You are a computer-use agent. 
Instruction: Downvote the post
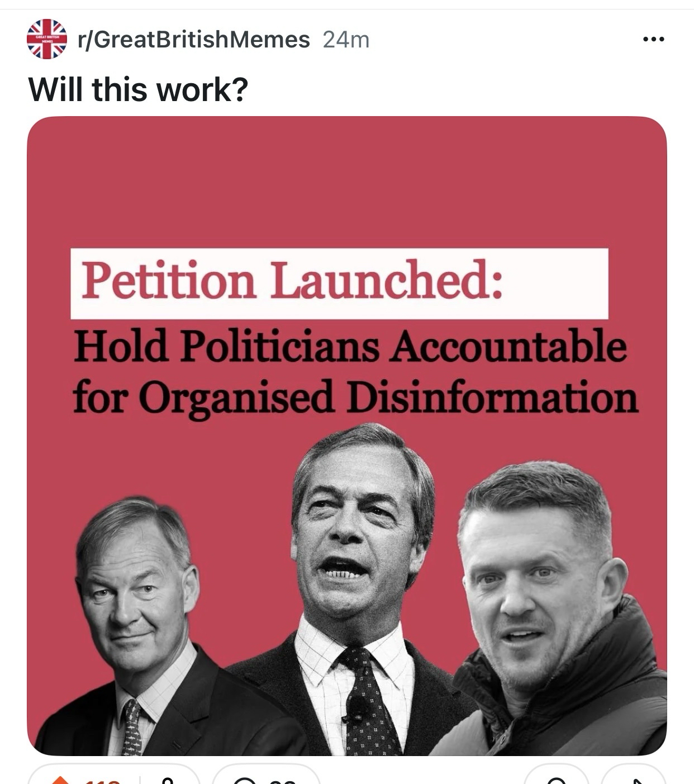coord(166,781)
